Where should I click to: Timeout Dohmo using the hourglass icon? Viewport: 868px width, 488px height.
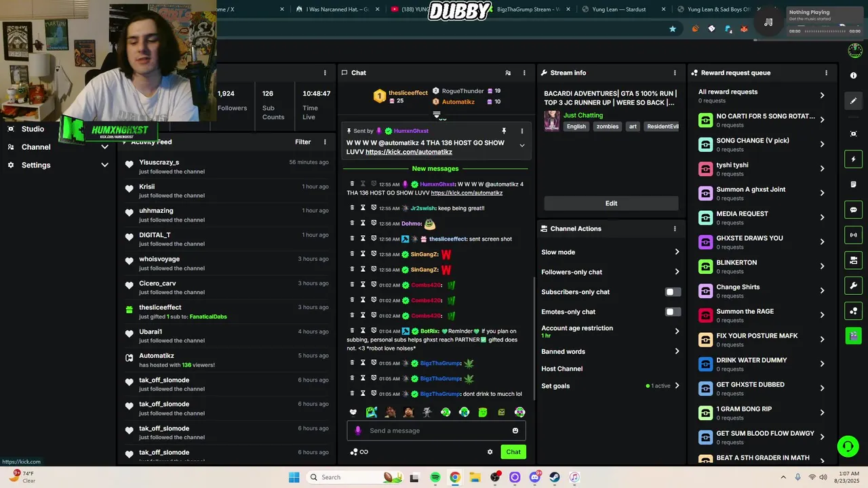coord(363,223)
